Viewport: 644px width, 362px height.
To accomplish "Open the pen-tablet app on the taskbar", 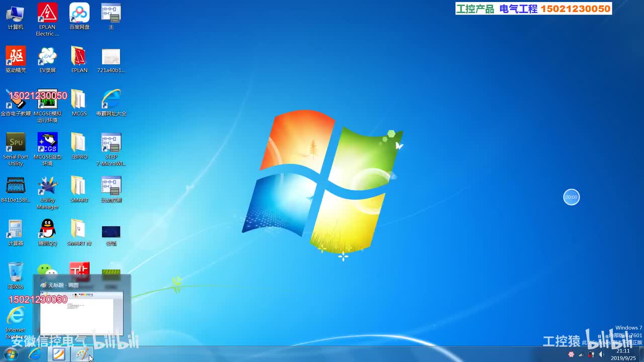I will [x=59, y=354].
